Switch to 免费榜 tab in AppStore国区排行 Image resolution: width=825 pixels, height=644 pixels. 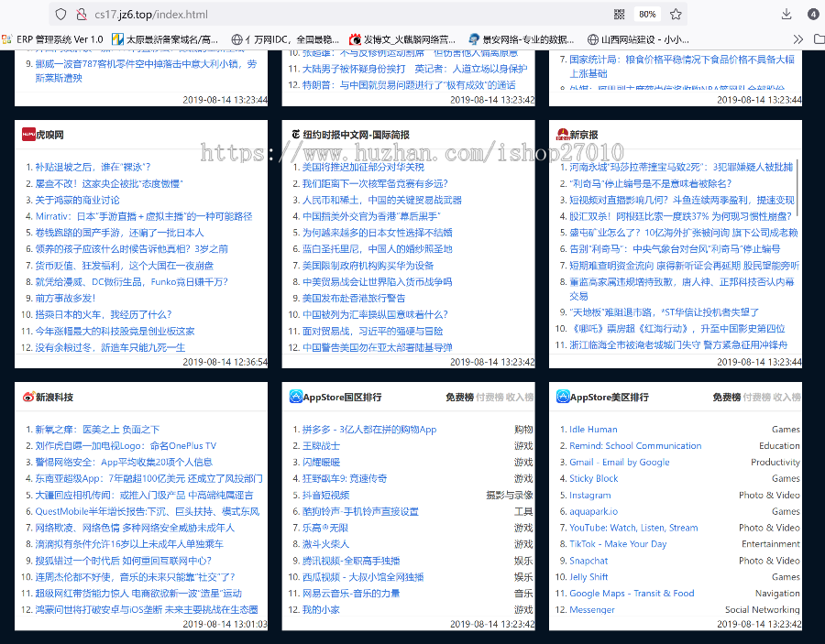459,398
